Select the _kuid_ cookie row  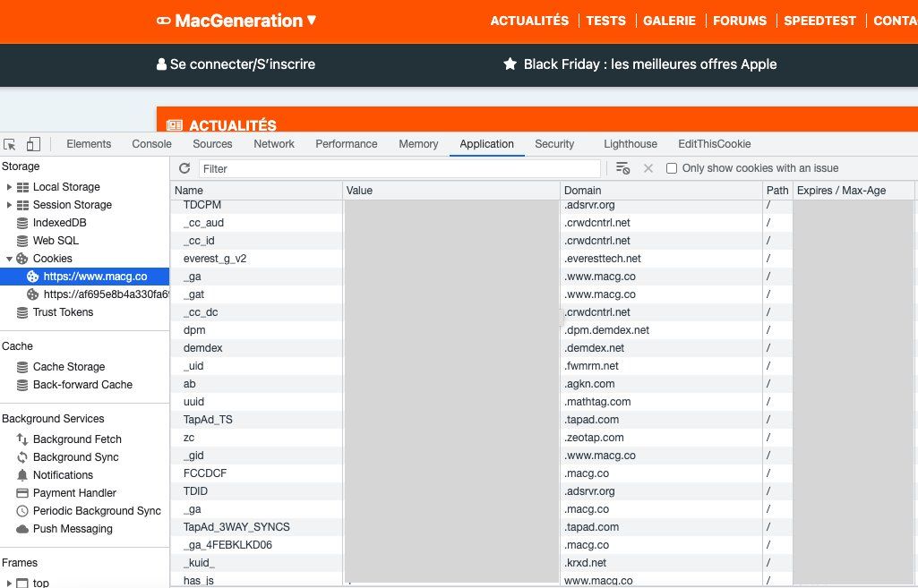point(544,563)
